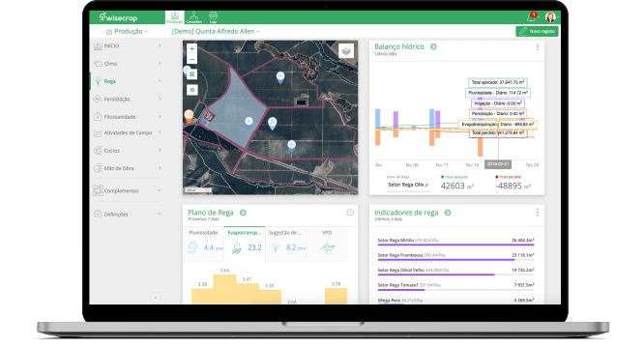
Task: Open the Loja shop icon in top bar
Action: click(x=213, y=17)
